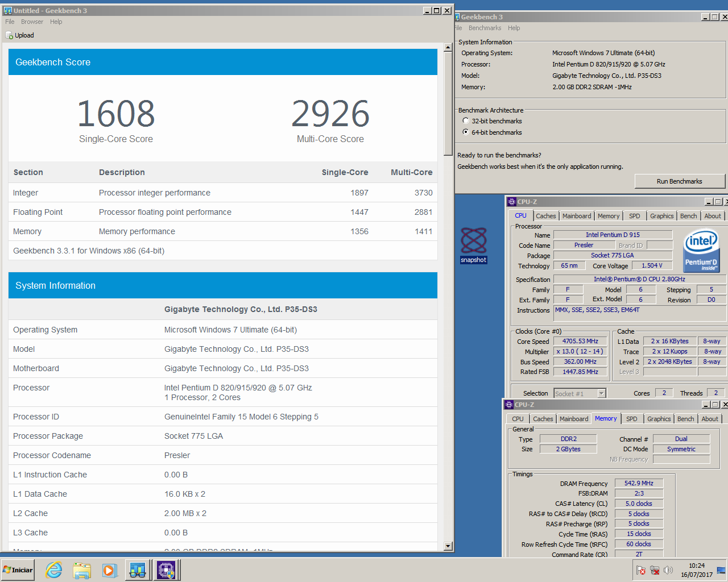
Task: Click scrollbar up arrow in Geekbench results
Action: coord(448,47)
